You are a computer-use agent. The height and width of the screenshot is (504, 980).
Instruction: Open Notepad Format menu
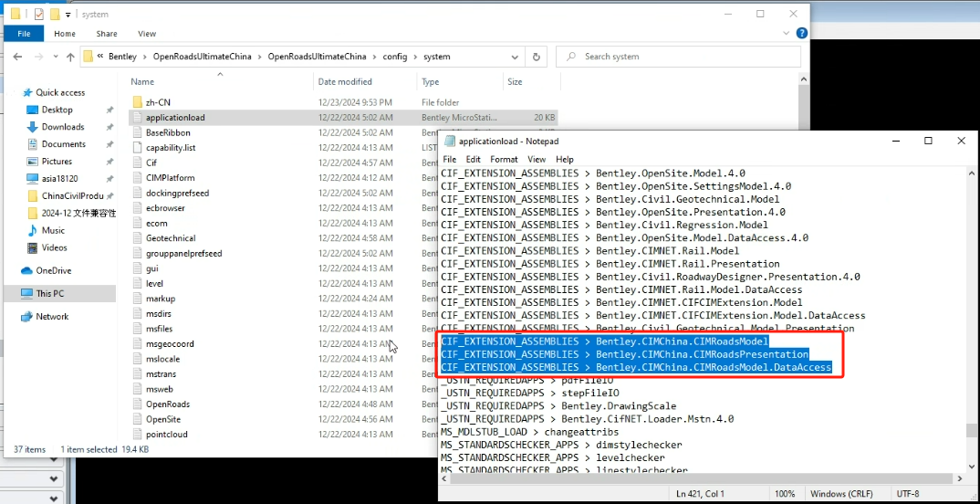point(504,160)
